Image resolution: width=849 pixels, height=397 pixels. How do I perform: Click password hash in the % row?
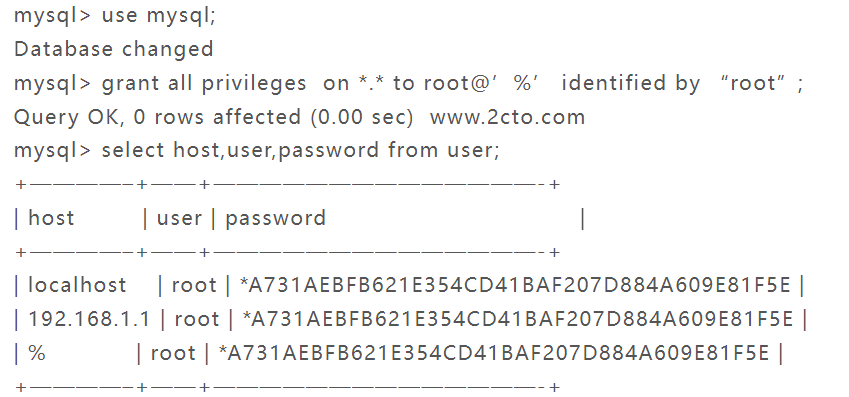click(494, 353)
